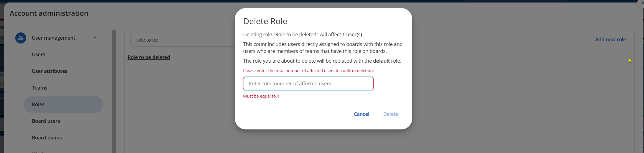This screenshot has height=153, width=644.
Task: Click the 'Must be equal to 1' validation message
Action: [261, 96]
